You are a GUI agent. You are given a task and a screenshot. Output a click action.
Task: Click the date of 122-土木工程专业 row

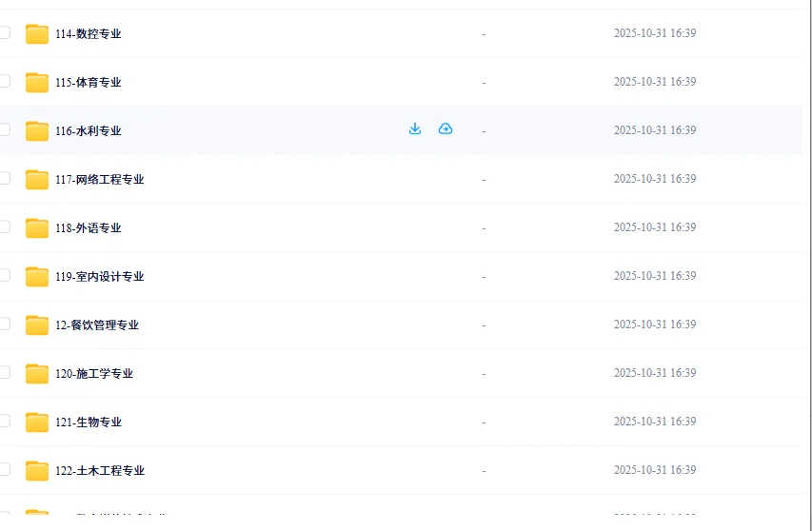point(655,469)
